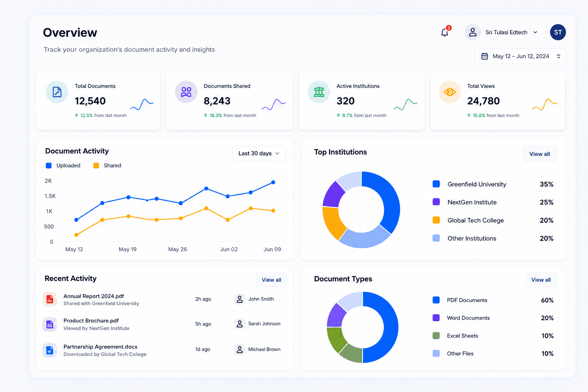Click the Word icon for Partnership Agreement.docx
Viewport: 588px width, 392px height.
[x=50, y=350]
